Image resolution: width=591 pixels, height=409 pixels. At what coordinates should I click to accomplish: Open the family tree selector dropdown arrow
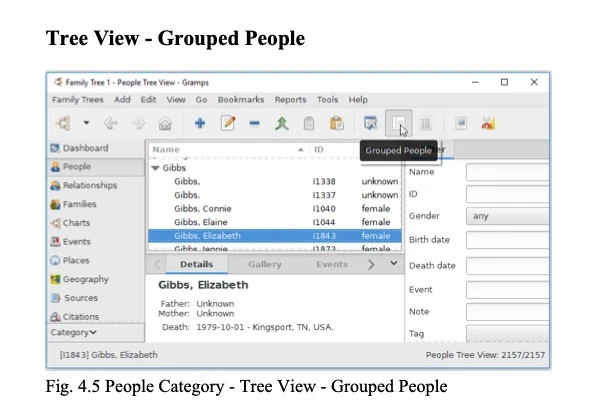coord(86,123)
